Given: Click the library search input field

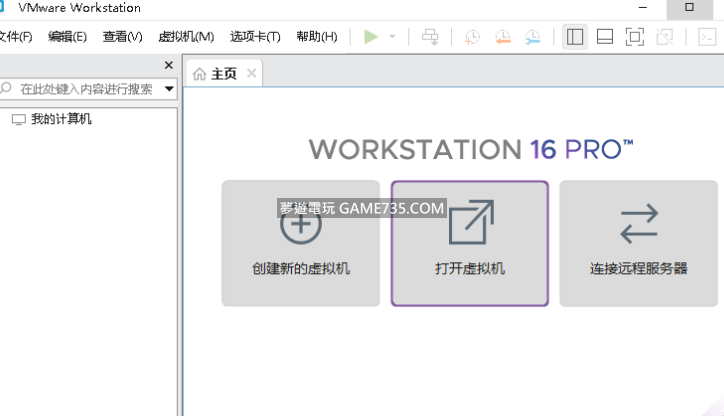Looking at the screenshot, I should [85, 89].
